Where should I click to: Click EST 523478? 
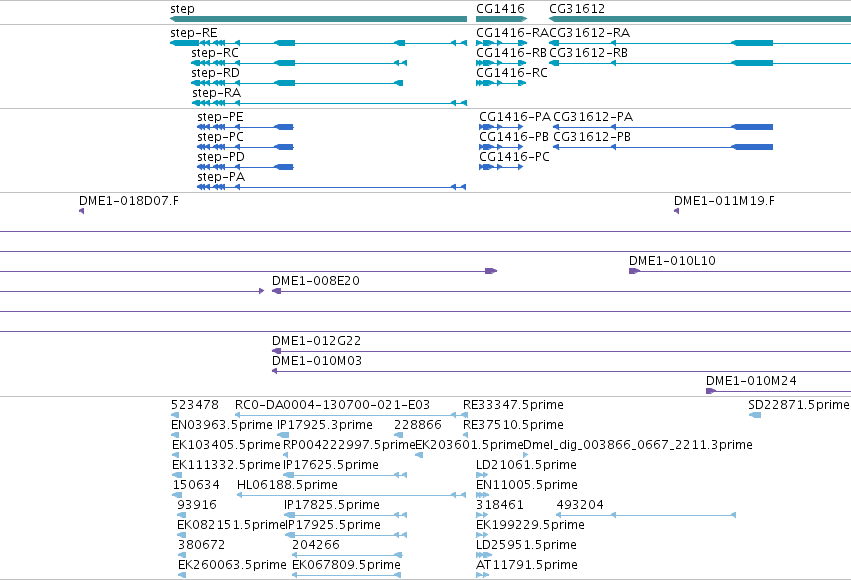point(194,405)
